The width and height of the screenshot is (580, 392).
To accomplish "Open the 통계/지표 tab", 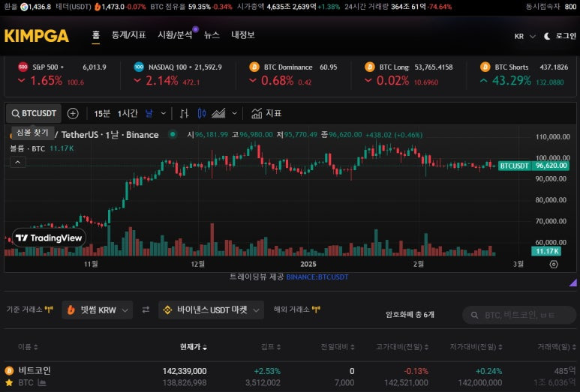I will pyautogui.click(x=129, y=35).
